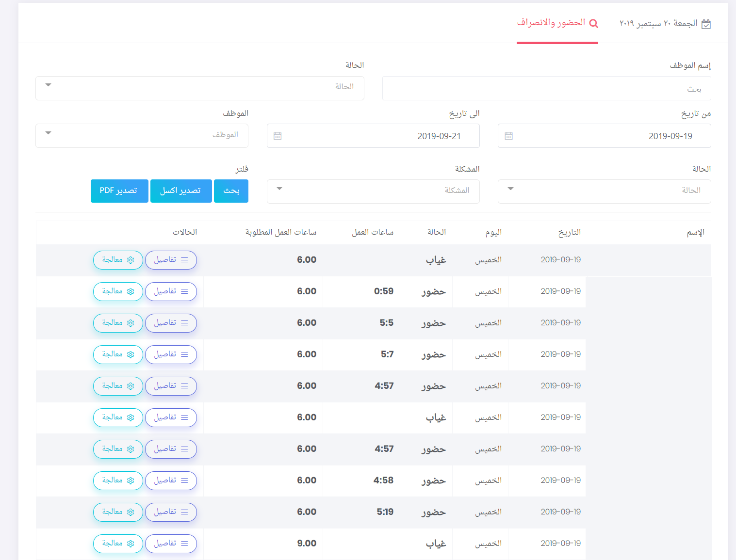
Task: Expand the الحالة dropdown under the from-date field
Action: pos(604,192)
